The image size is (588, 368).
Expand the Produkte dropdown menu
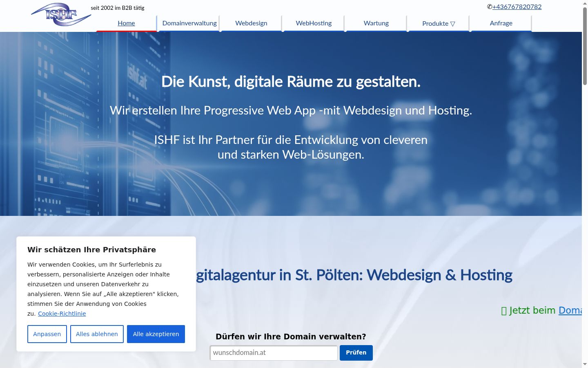[x=439, y=23]
